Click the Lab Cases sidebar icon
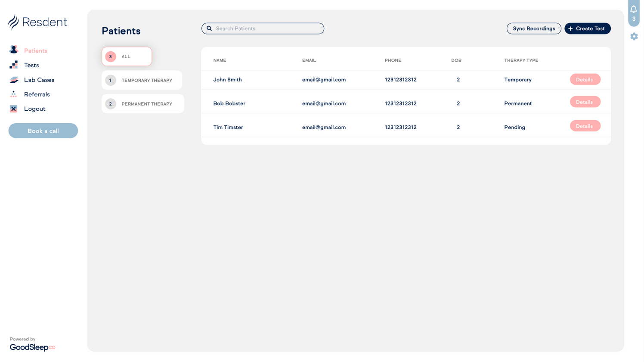This screenshot has height=362, width=644. click(14, 80)
